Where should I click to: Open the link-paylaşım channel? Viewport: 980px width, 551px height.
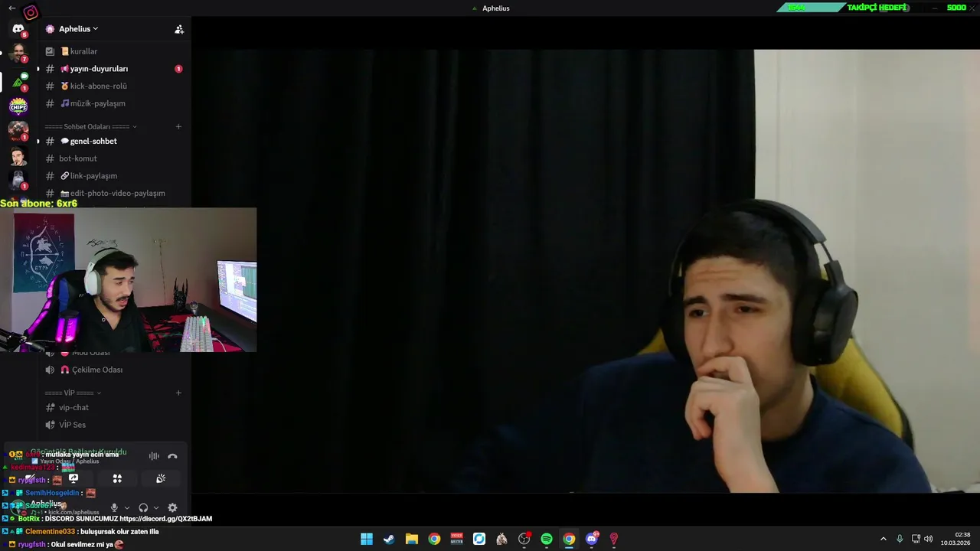115,176
